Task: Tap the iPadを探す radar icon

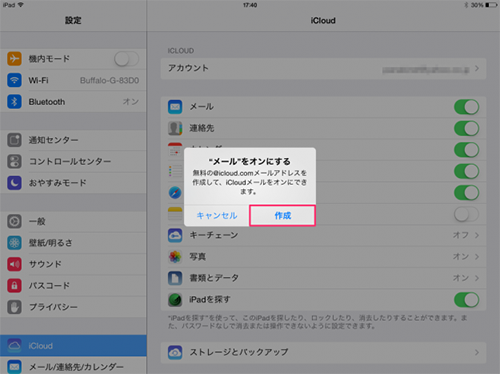Action: click(x=175, y=299)
